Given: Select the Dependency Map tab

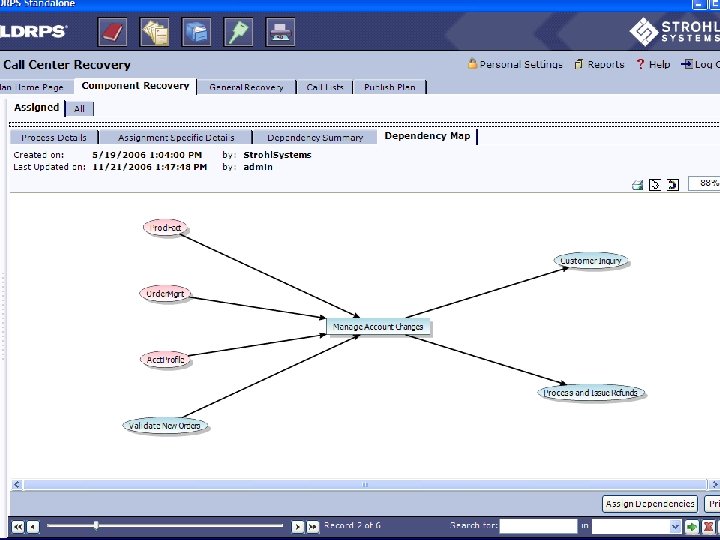Looking at the screenshot, I should 428,136.
